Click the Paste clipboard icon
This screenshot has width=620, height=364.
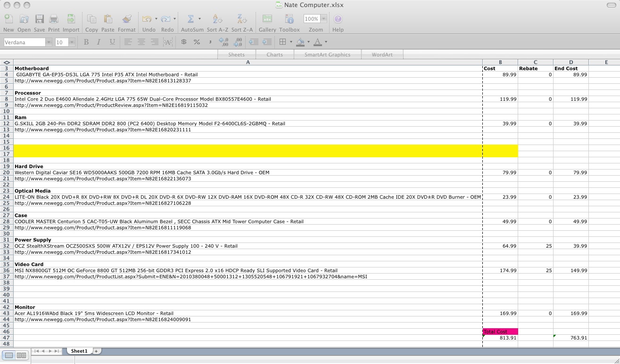click(107, 19)
